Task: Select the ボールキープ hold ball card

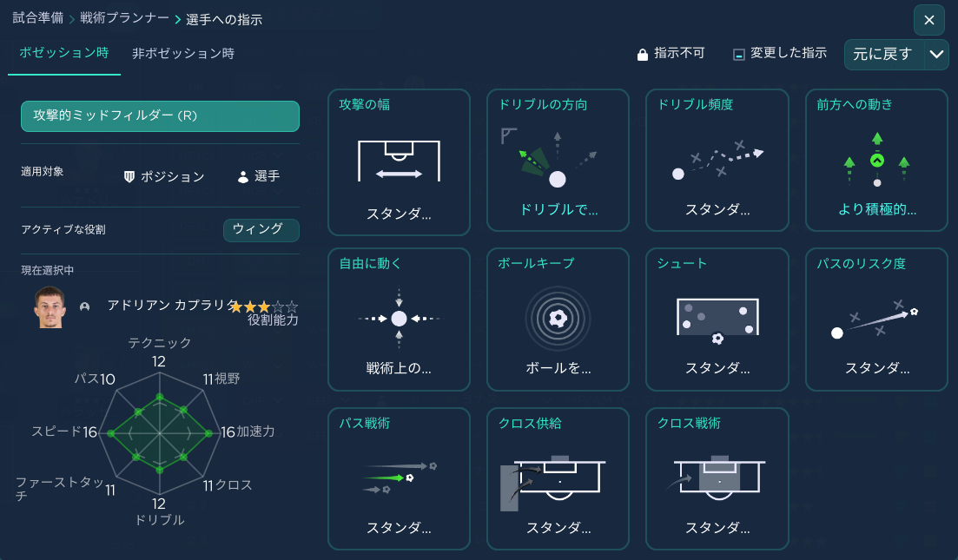Action: point(558,320)
